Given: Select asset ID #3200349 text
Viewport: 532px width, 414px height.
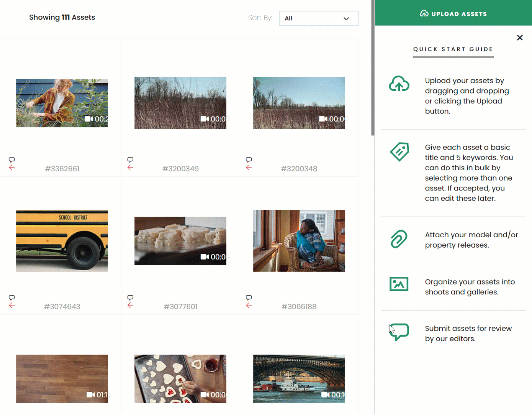Looking at the screenshot, I should coord(180,169).
